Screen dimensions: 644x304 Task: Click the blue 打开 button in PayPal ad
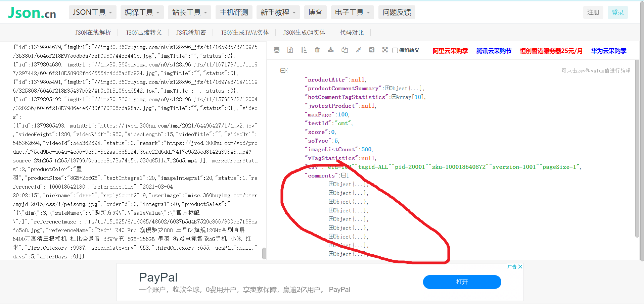pos(462,282)
